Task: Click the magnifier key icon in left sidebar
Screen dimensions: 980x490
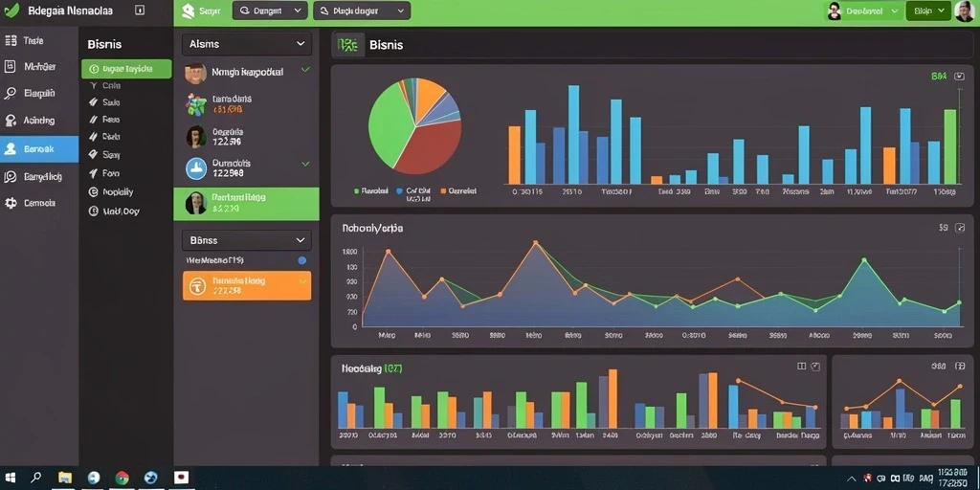Action: [x=11, y=93]
